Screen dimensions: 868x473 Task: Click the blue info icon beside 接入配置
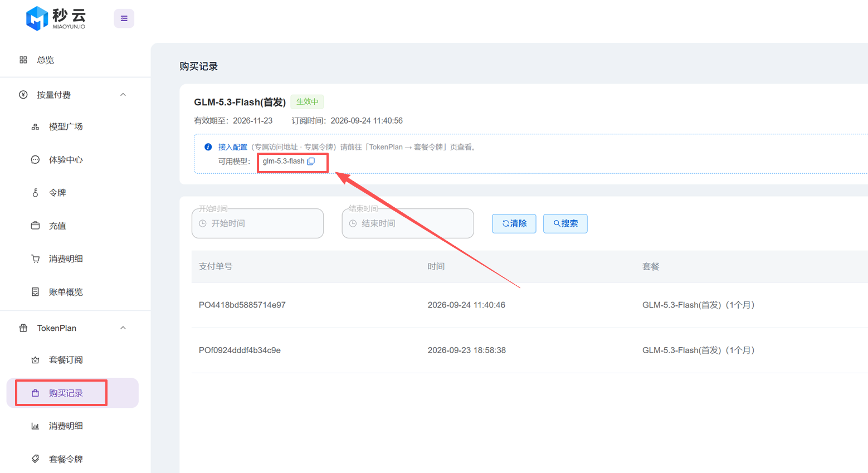point(208,147)
